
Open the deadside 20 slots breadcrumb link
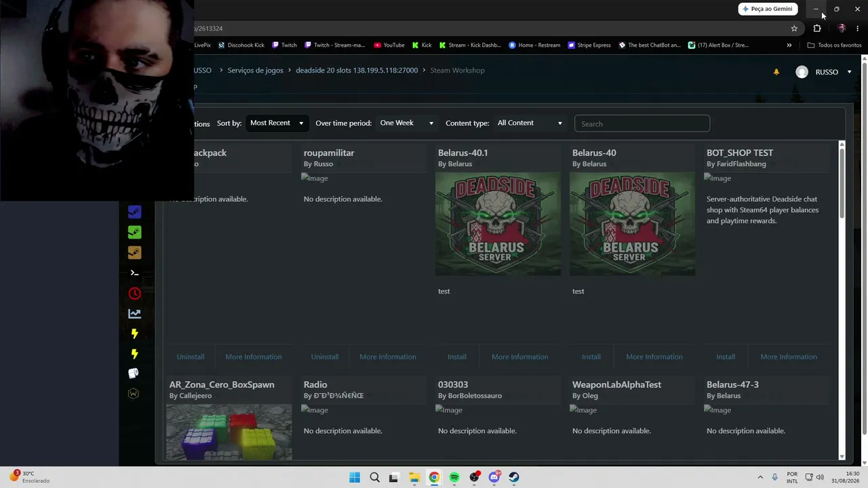(357, 70)
